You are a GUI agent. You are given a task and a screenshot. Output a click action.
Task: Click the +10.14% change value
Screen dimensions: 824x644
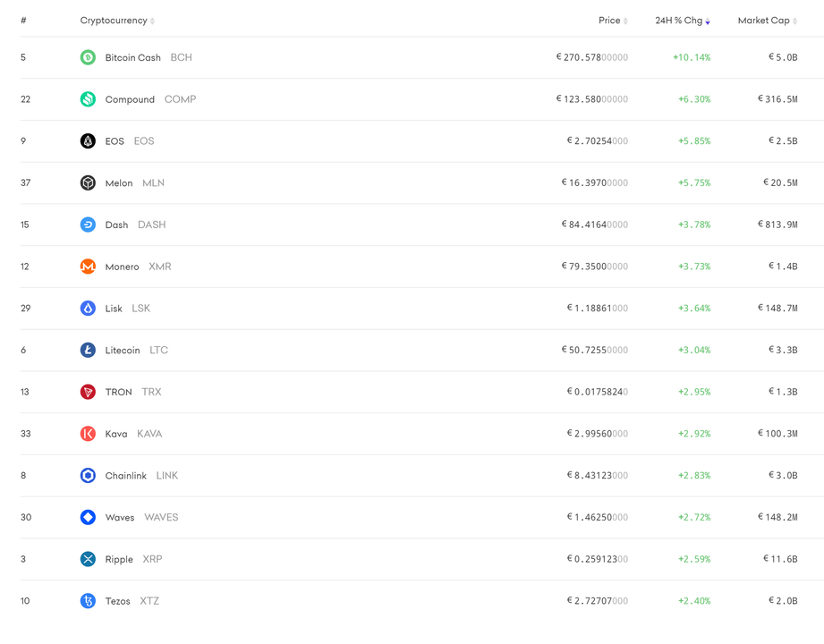[x=692, y=57]
